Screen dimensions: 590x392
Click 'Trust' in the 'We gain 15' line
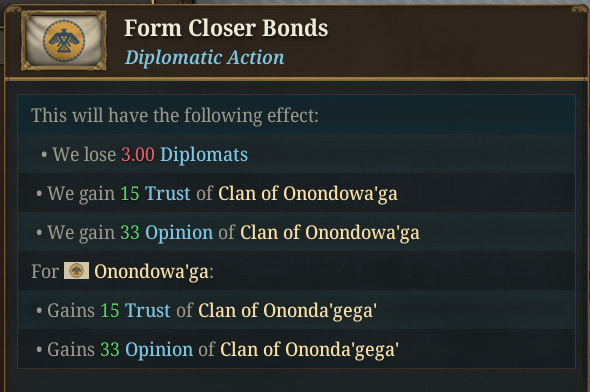click(167, 193)
